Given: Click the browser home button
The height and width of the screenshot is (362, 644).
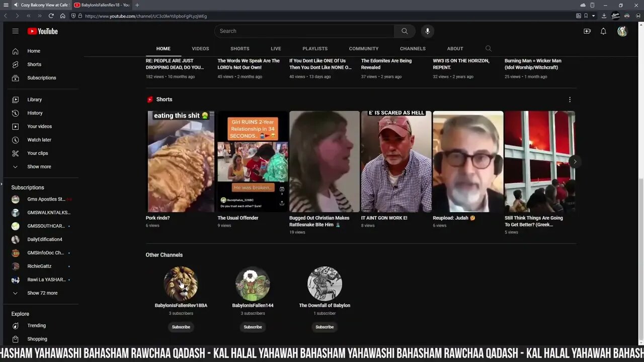Looking at the screenshot, I should (x=62, y=16).
